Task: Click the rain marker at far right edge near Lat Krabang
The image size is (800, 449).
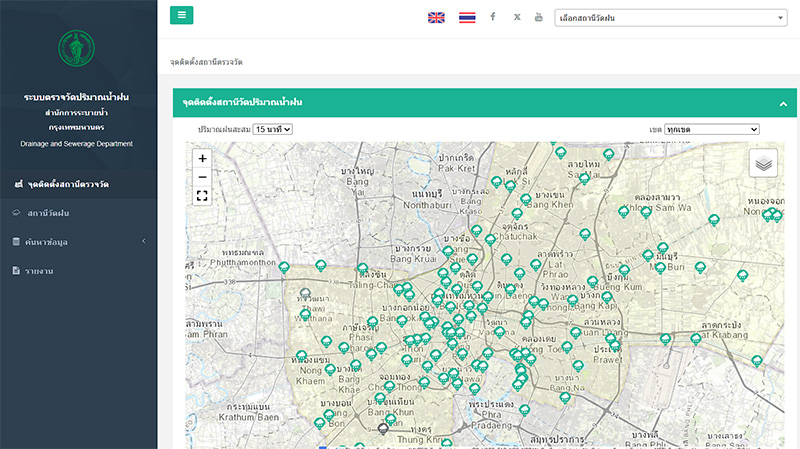Action: (757, 361)
